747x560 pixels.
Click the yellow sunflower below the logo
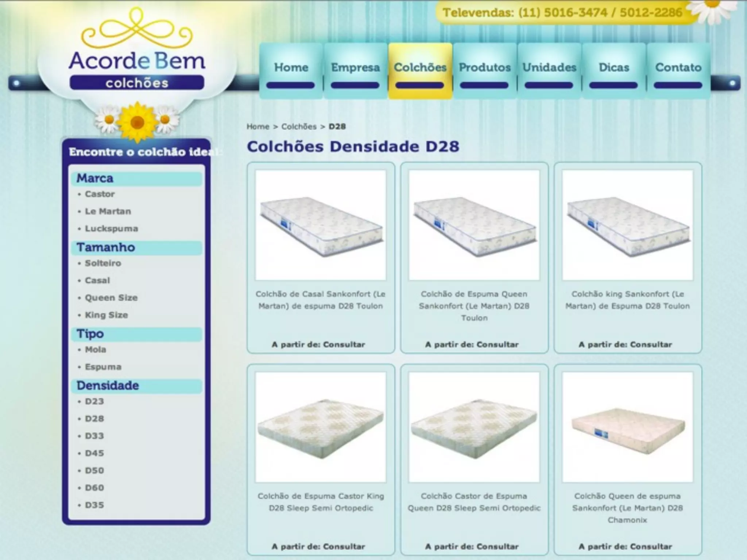coord(137,122)
